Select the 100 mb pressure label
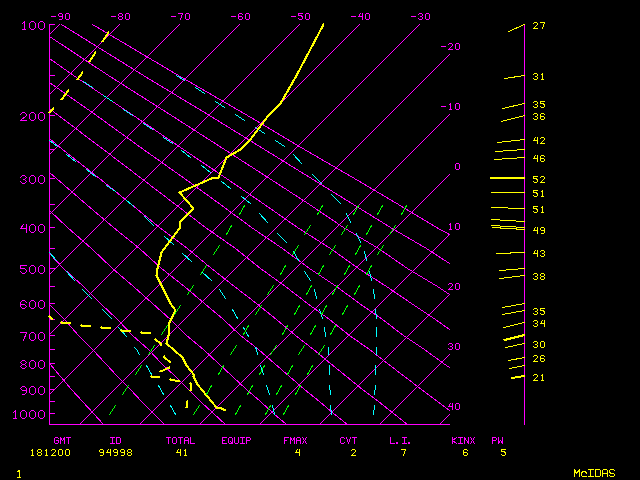Viewport: 640px width, 480px height. click(34, 25)
